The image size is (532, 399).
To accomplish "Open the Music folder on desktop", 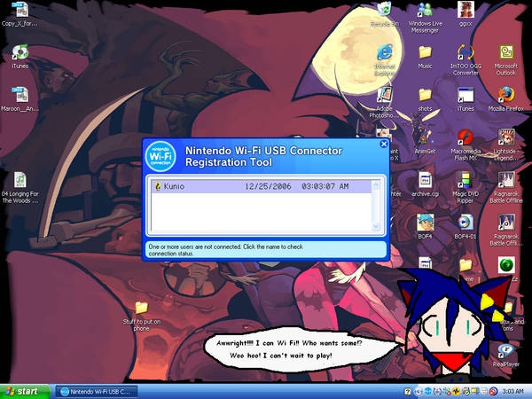I will [425, 52].
